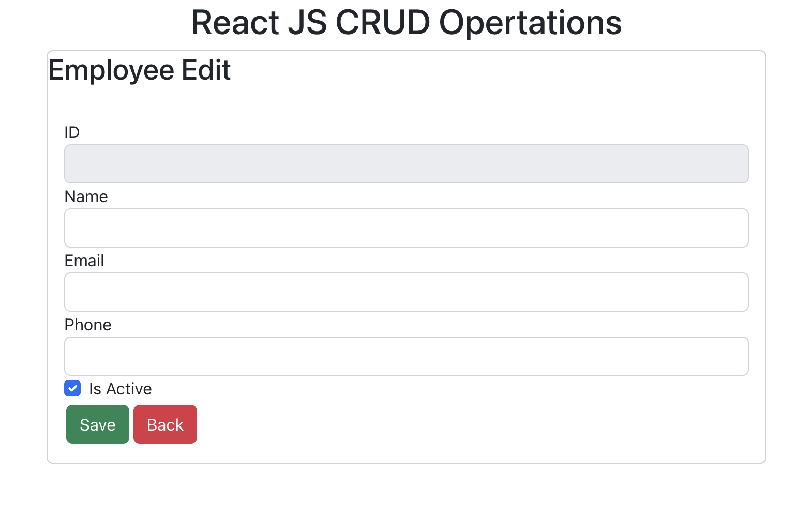Toggle the Is Active setting off
Viewport: 812px width, 520px height.
(72, 388)
